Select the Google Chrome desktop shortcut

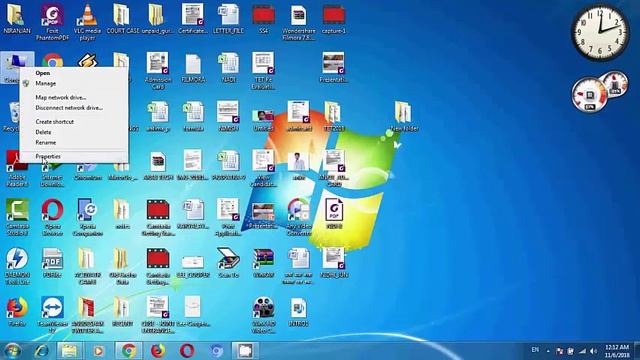pos(53,61)
